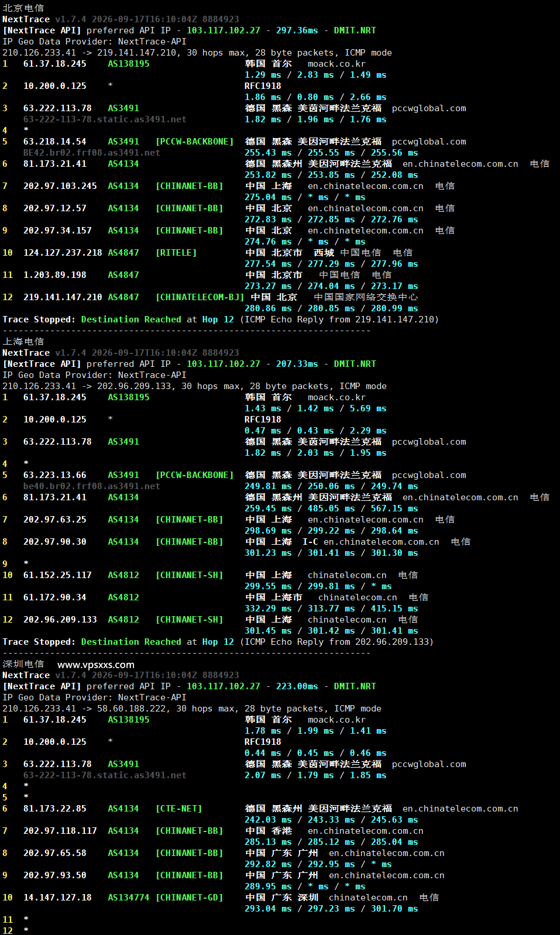The width and height of the screenshot is (560, 935).
Task: Click hop IP address 202.97.63.25
Action: coord(55,520)
